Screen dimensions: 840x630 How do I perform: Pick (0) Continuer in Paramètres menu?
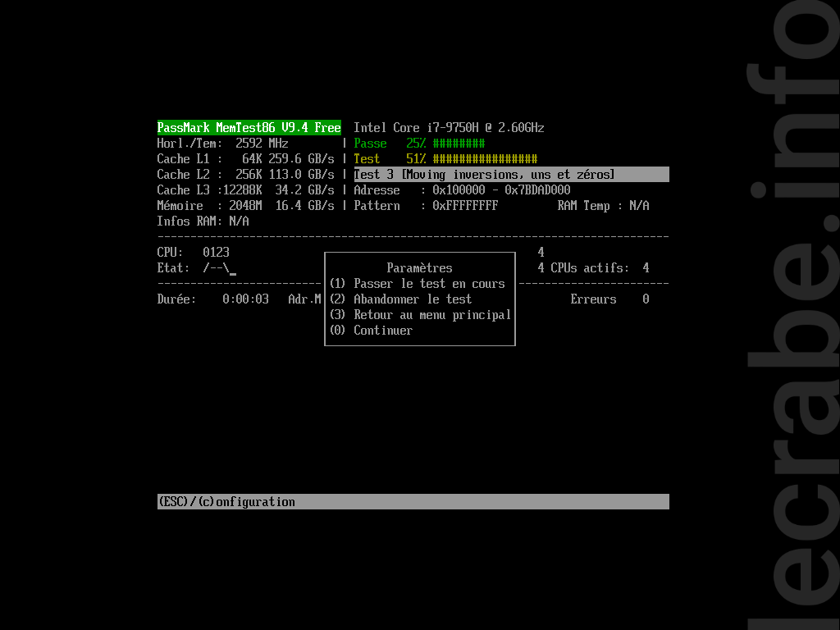[x=371, y=330]
